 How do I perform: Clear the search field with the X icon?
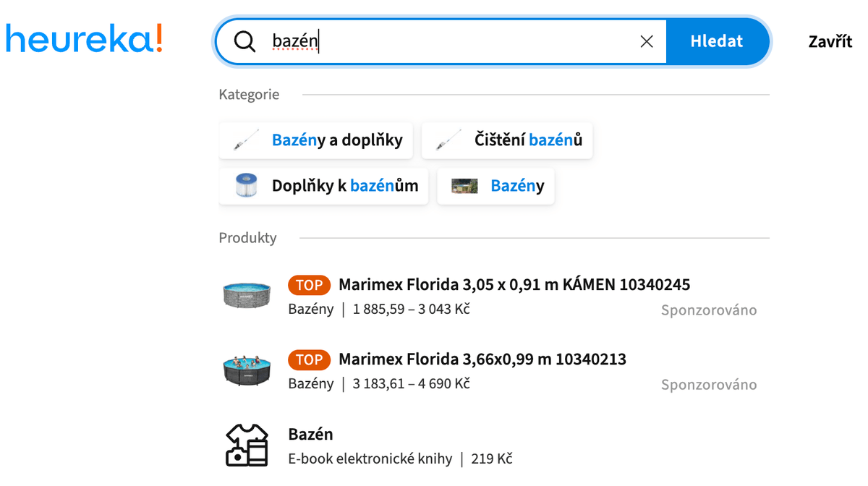647,42
